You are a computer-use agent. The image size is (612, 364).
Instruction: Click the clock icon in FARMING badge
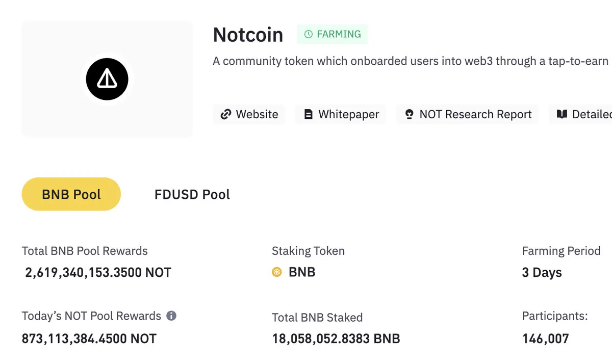click(x=308, y=34)
